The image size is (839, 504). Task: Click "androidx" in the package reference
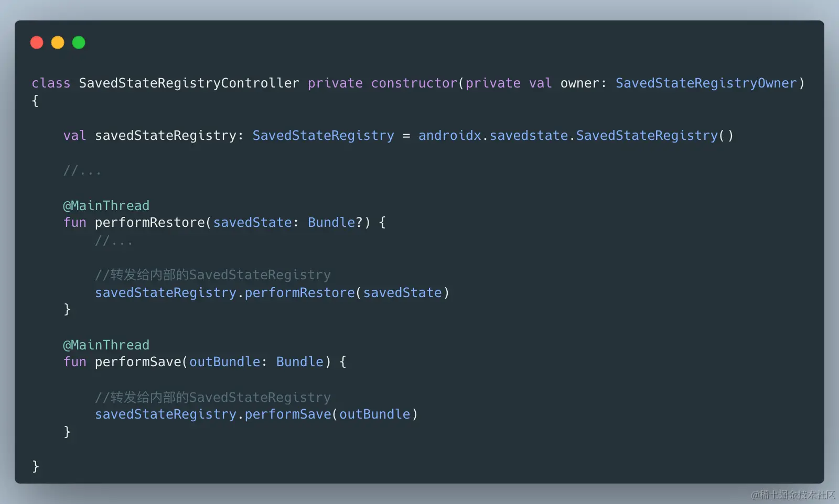pos(449,136)
